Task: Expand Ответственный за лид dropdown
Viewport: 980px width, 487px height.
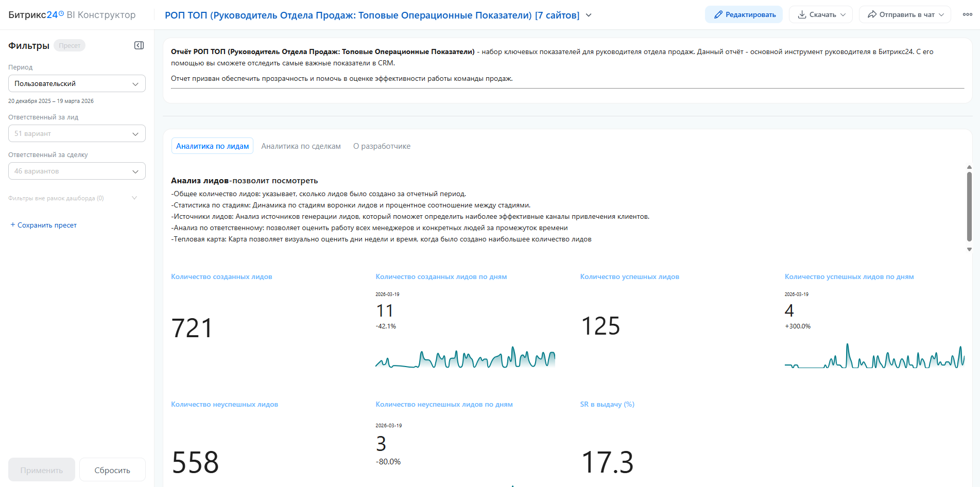Action: point(77,133)
